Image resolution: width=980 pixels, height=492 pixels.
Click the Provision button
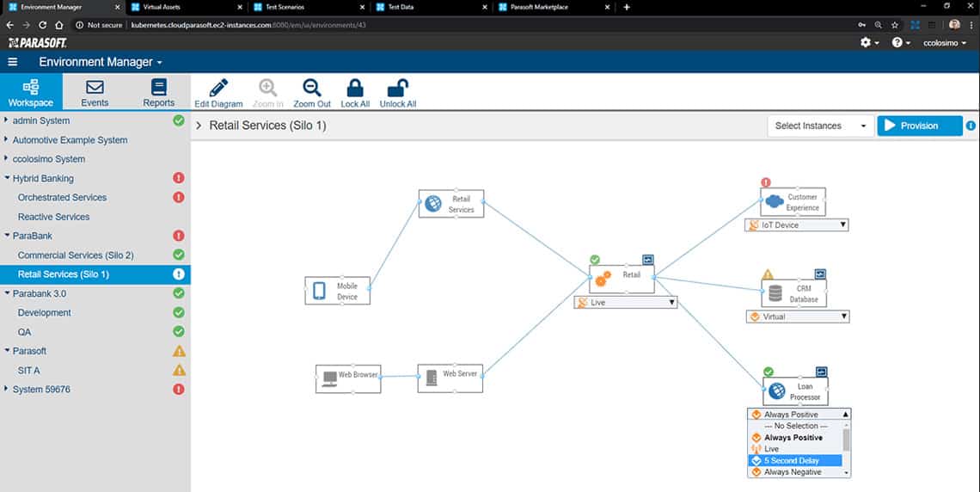point(919,126)
